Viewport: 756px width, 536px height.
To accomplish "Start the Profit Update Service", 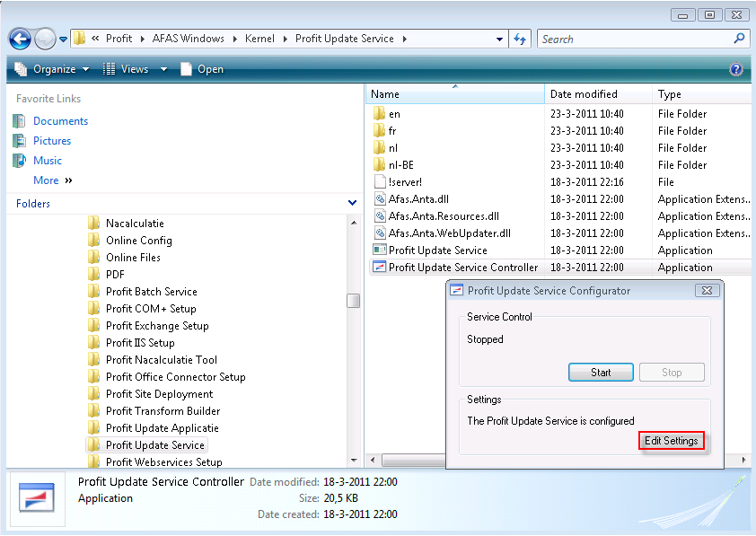I will pyautogui.click(x=601, y=372).
